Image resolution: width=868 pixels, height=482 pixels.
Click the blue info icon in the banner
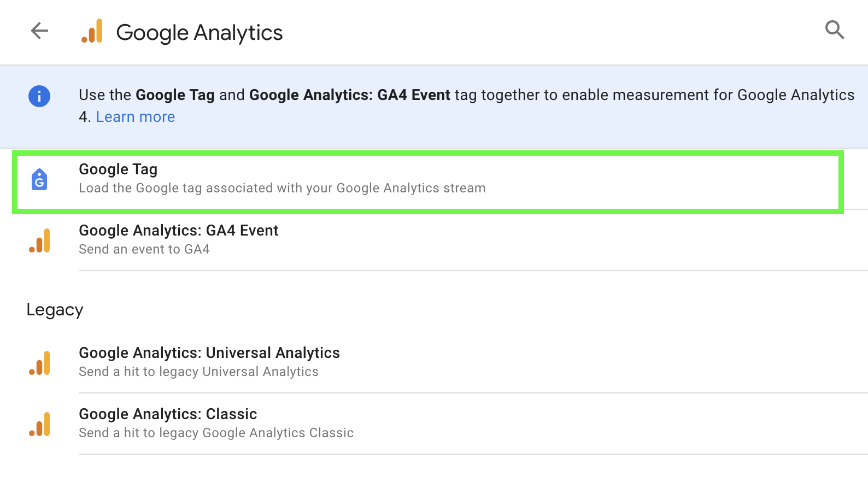click(x=39, y=95)
